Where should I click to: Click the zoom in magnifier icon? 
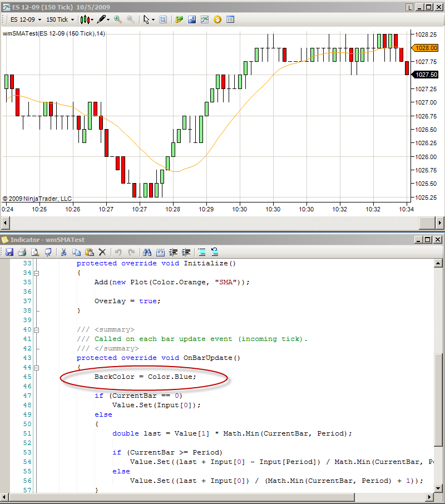click(x=118, y=19)
